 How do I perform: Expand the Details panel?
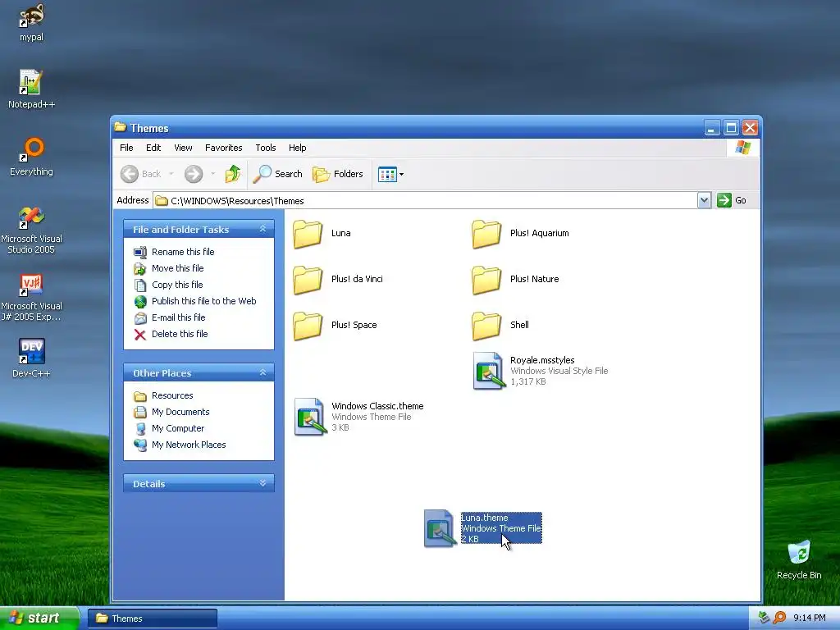click(262, 483)
